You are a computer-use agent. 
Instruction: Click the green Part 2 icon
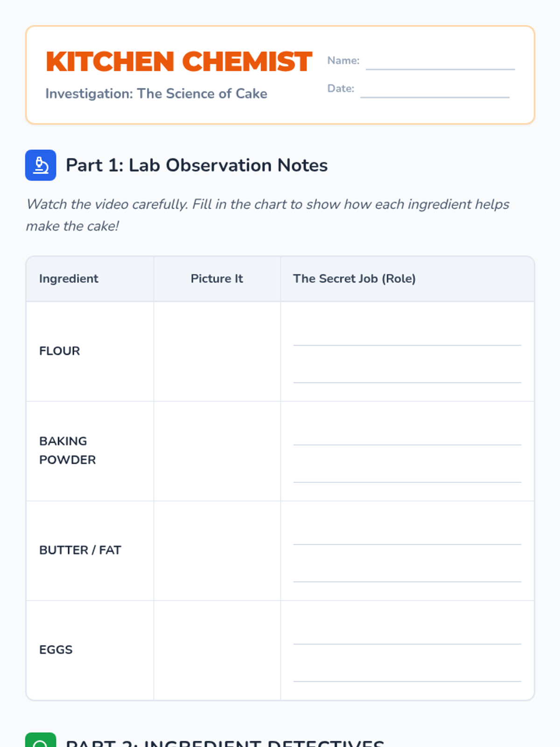click(41, 740)
